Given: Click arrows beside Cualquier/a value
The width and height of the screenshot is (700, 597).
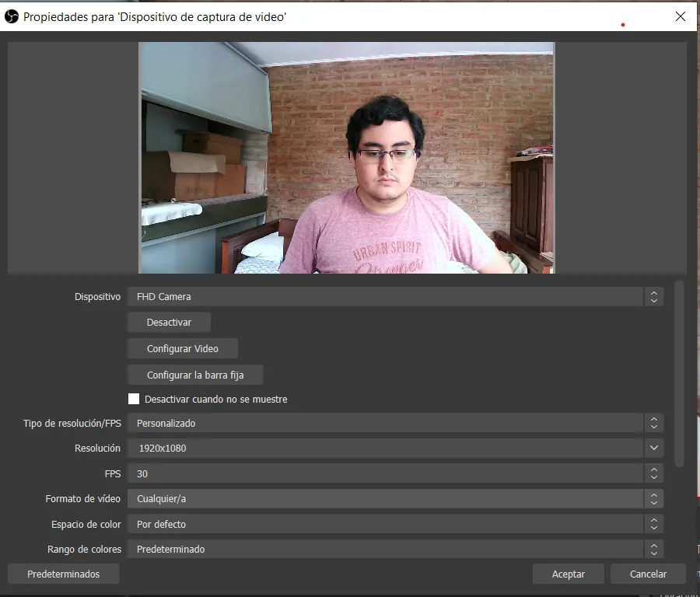Looking at the screenshot, I should click(654, 499).
